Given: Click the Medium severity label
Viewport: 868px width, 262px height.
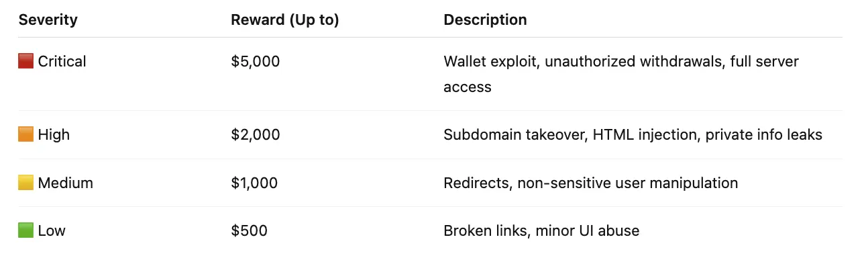Looking at the screenshot, I should click(66, 183).
